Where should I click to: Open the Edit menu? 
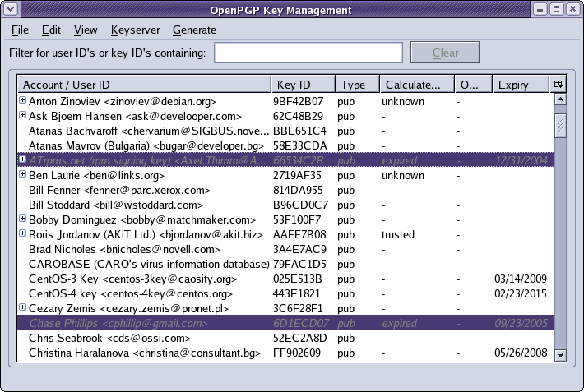pyautogui.click(x=51, y=30)
